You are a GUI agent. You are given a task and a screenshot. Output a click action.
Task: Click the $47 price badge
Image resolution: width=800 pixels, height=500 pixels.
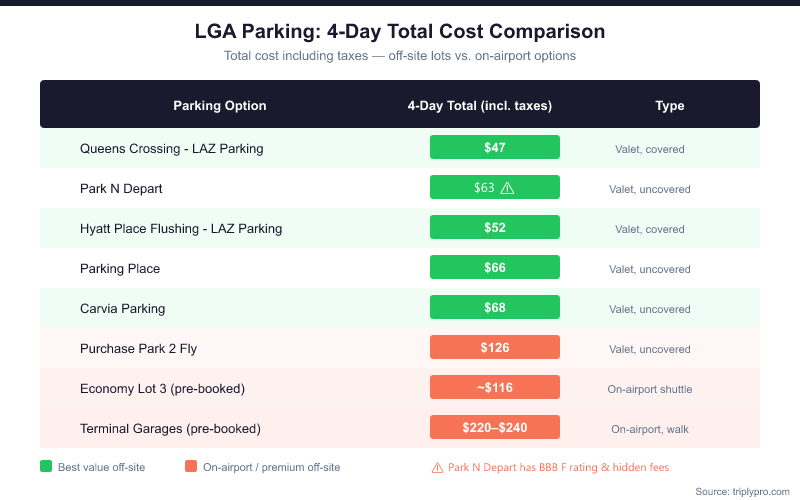tap(495, 148)
